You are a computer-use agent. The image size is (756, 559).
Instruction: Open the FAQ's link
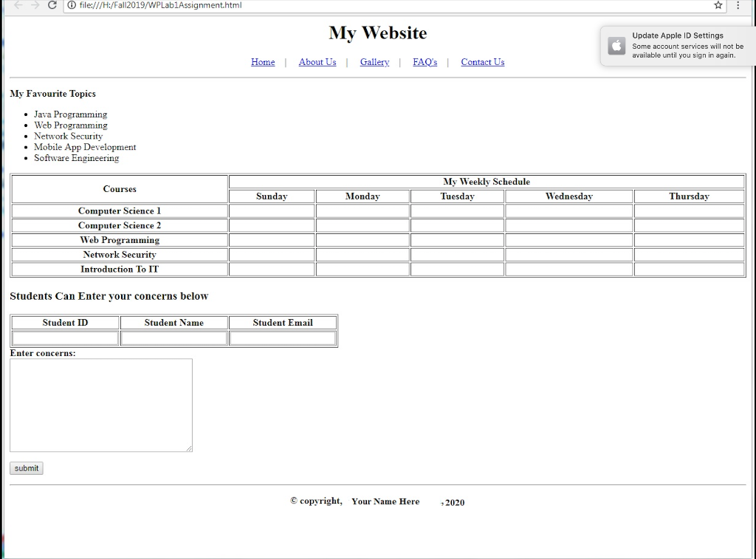[x=425, y=62]
